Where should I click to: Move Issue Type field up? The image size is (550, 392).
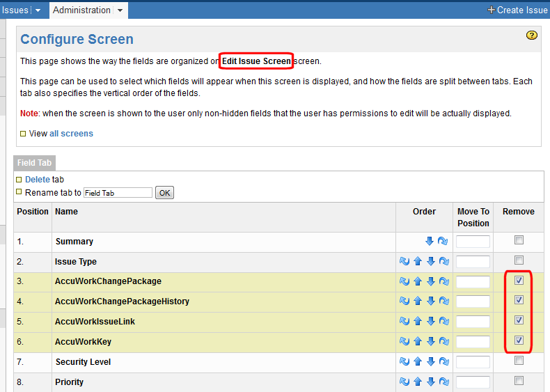pos(418,262)
